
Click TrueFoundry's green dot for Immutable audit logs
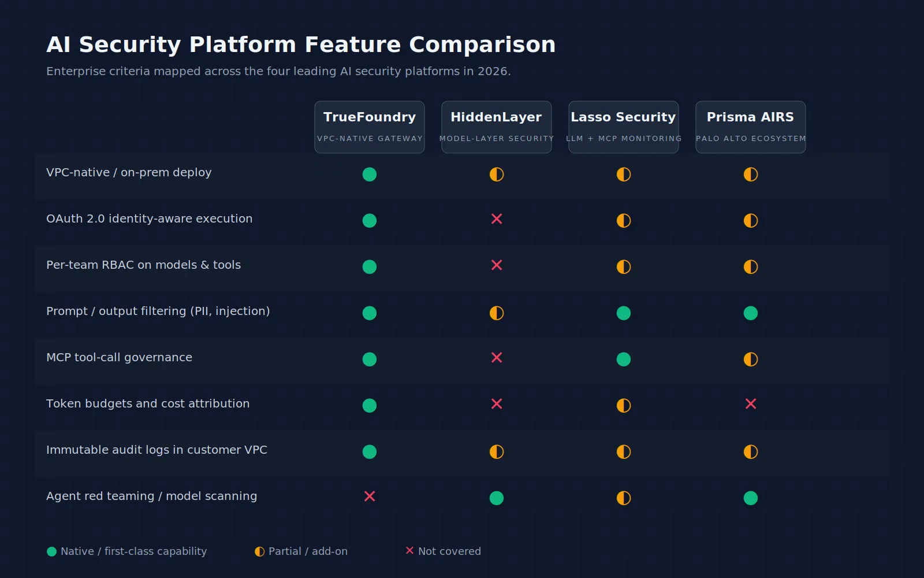coord(370,451)
